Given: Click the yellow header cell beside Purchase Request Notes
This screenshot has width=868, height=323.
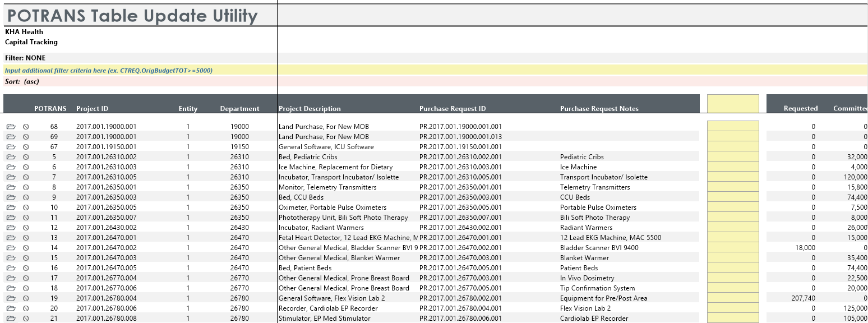Looking at the screenshot, I should pos(733,104).
